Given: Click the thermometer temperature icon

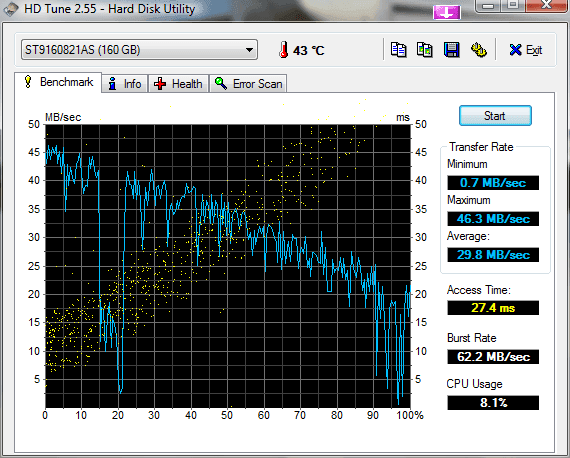Looking at the screenshot, I should tap(284, 50).
